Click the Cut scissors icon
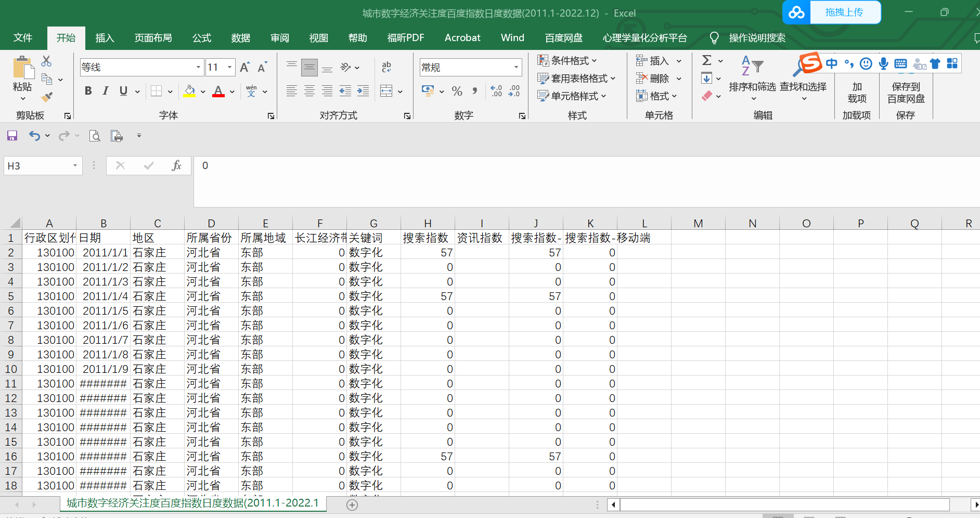The image size is (980, 518). coord(46,61)
